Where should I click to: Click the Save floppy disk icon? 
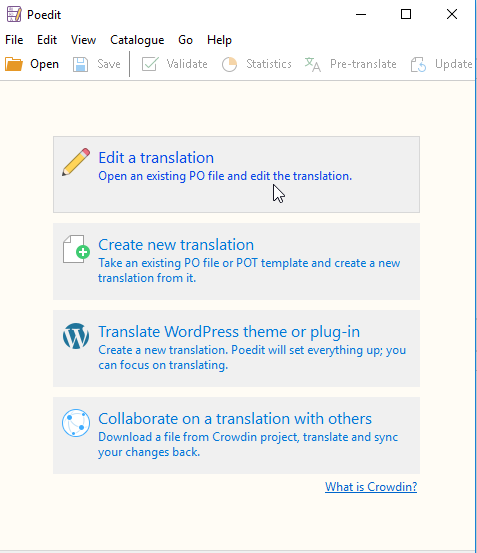(x=80, y=65)
